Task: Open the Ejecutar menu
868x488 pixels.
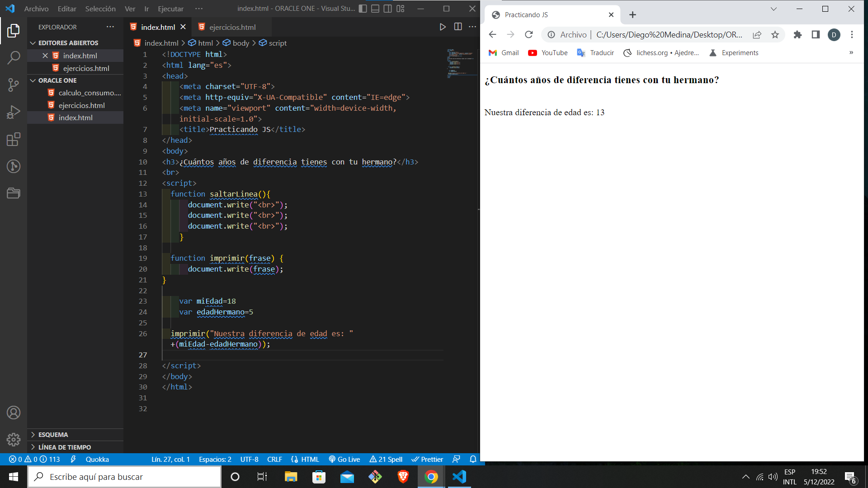Action: (x=170, y=9)
